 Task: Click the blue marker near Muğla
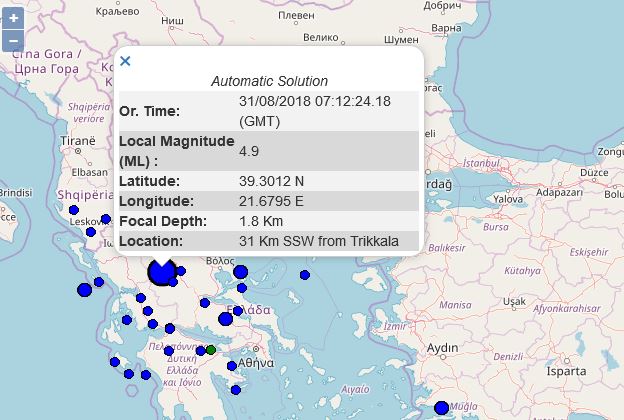pyautogui.click(x=442, y=408)
